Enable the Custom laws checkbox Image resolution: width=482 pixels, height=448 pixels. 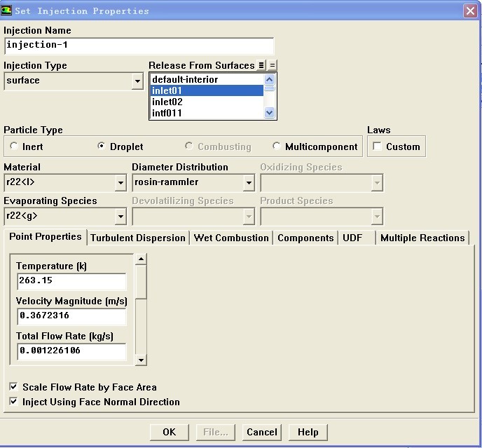[x=378, y=147]
